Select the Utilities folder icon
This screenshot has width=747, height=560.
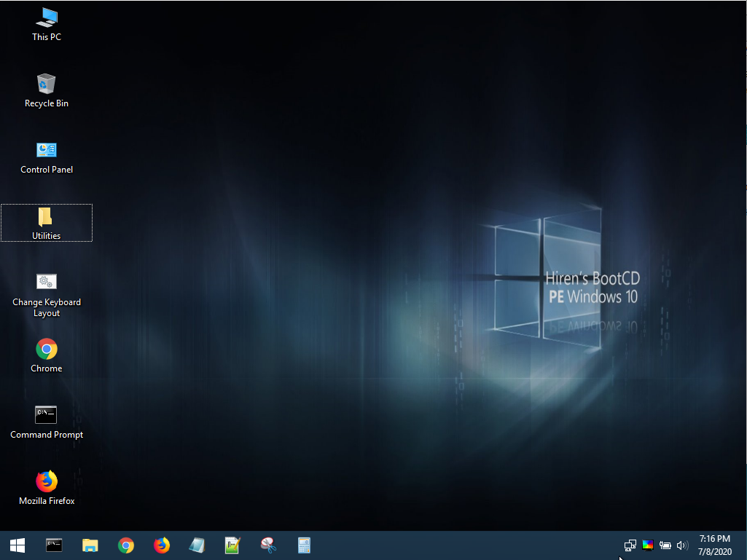point(46,223)
